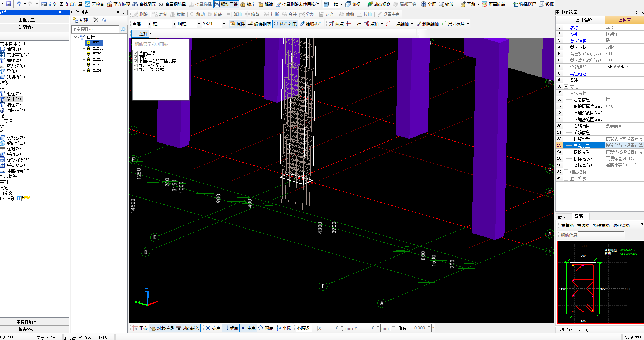This screenshot has width=644, height=340.
Task: Select 布角筋 corner bar placement
Action: tap(567, 226)
